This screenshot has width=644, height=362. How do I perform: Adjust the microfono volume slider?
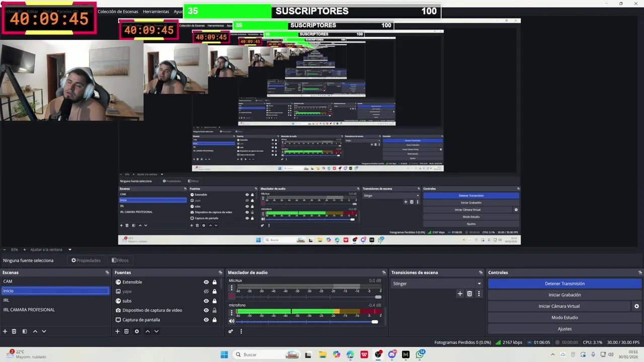tap(374, 322)
